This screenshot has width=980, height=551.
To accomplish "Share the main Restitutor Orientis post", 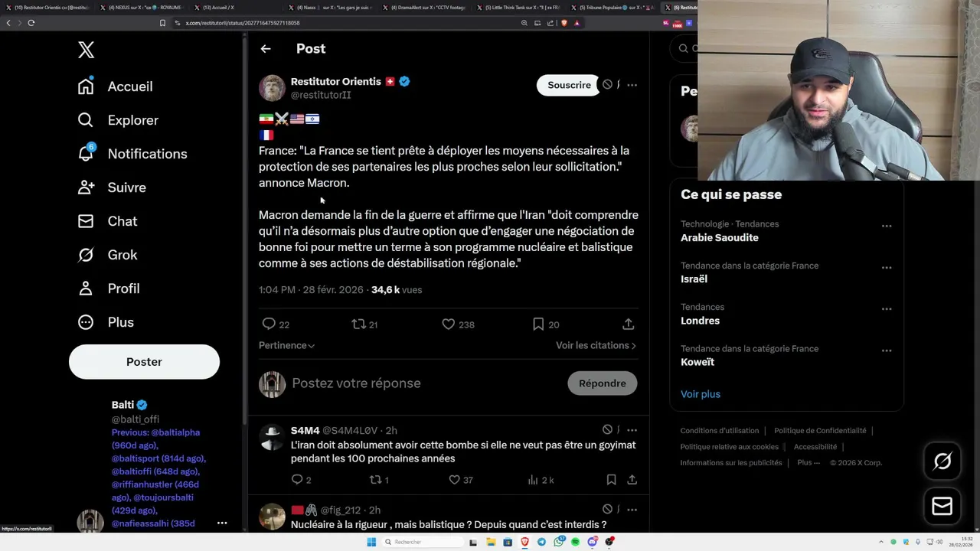I will click(x=629, y=324).
